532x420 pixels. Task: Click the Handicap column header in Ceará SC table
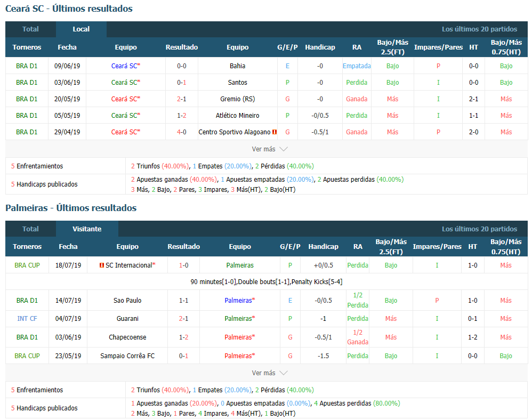tap(320, 47)
